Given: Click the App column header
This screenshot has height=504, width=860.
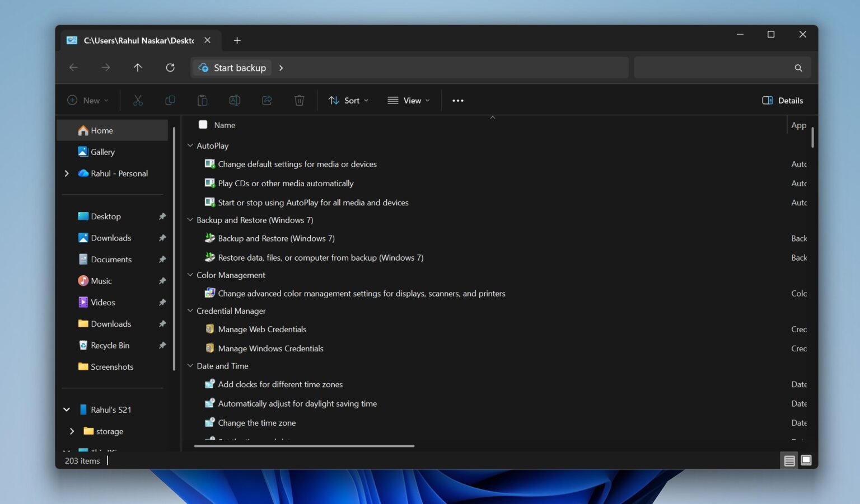Looking at the screenshot, I should [x=799, y=125].
